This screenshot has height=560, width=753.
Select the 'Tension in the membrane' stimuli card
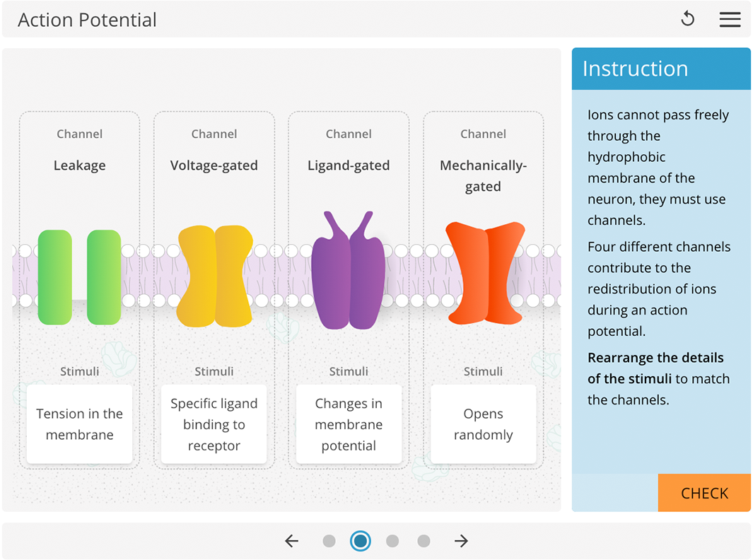coord(79,424)
